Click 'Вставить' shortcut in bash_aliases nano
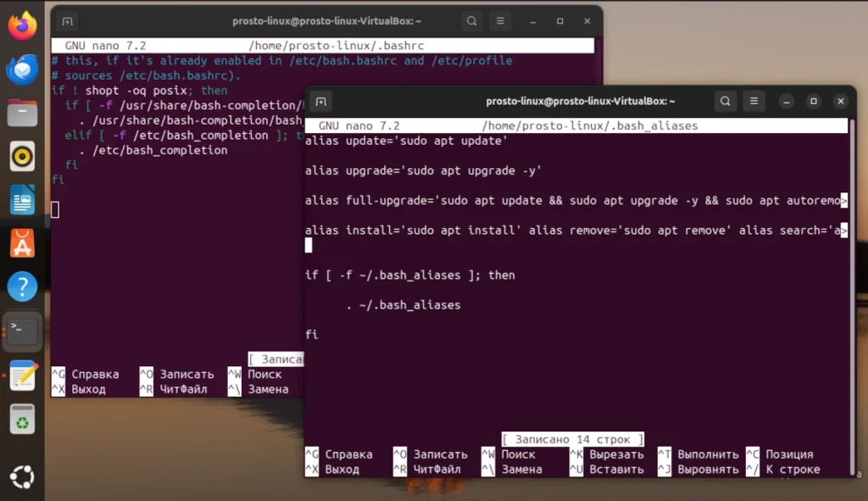Screen dimensions: 868x501 coord(607,470)
